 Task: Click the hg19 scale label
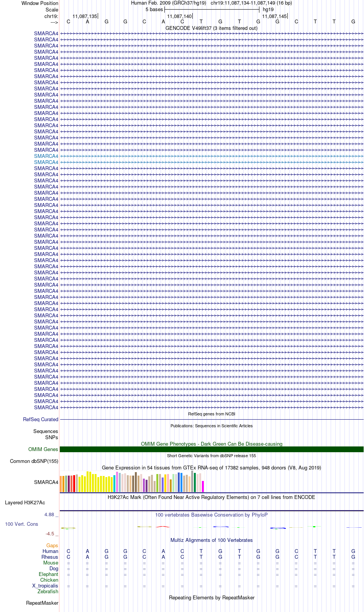pyautogui.click(x=268, y=10)
